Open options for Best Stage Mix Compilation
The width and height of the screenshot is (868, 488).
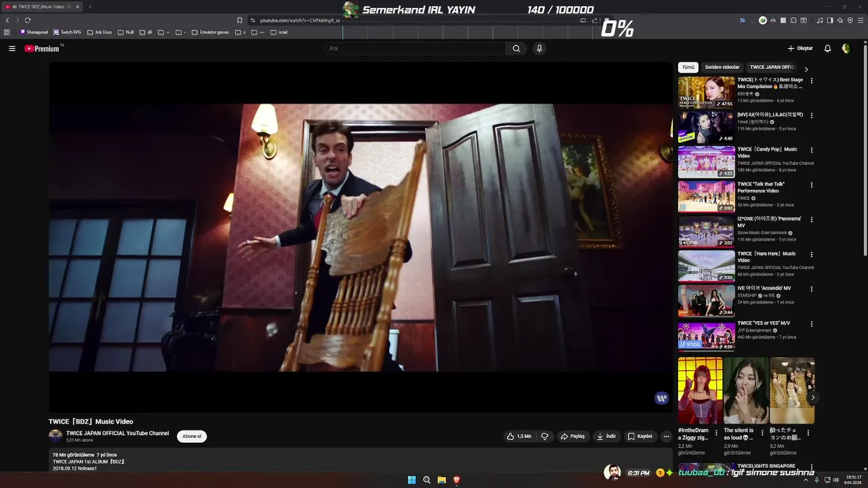pyautogui.click(x=811, y=81)
